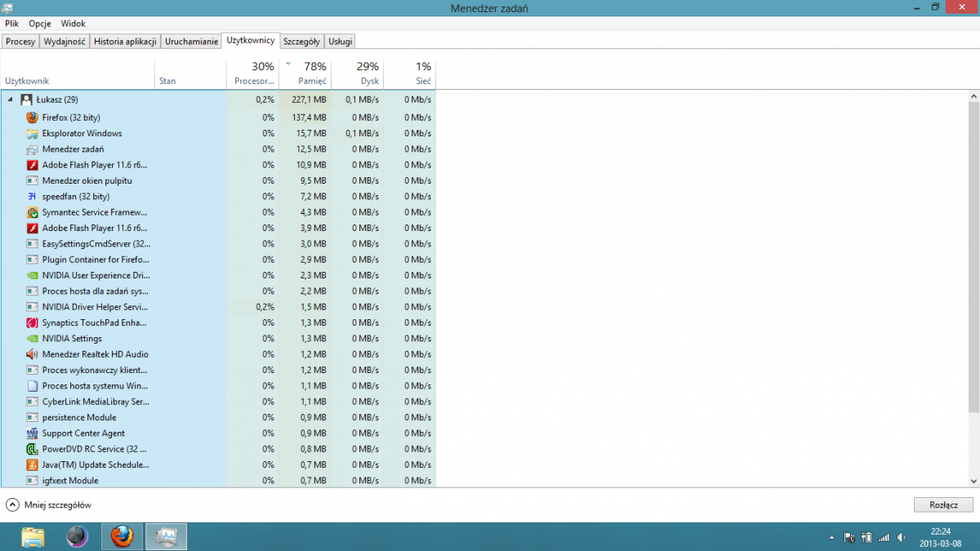Select the CyberLink MediaLibray Service row
This screenshot has width=980, height=551.
(218, 402)
